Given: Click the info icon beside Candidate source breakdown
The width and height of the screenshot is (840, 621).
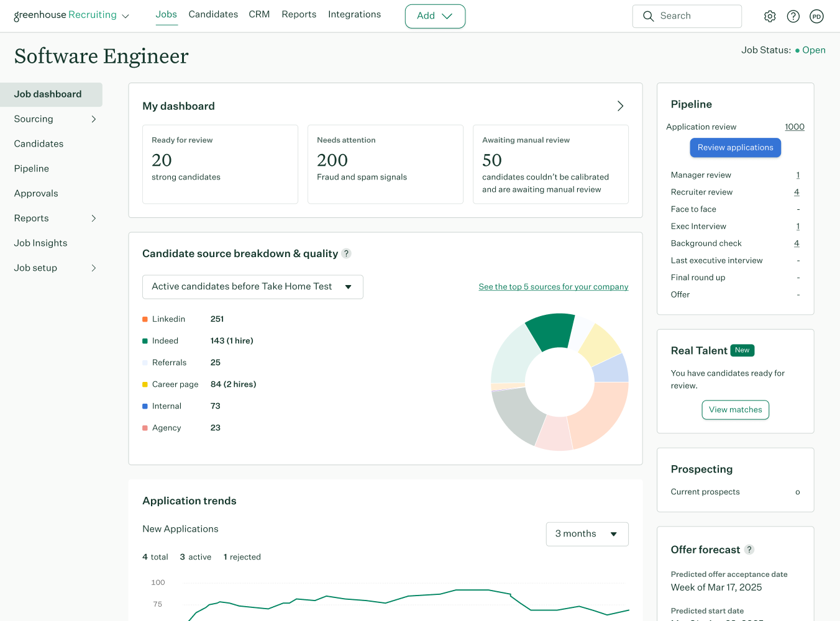Looking at the screenshot, I should (x=347, y=253).
